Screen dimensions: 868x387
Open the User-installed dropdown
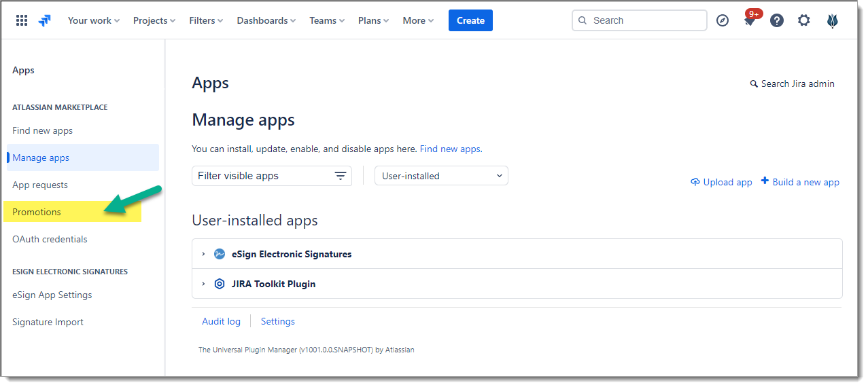441,176
